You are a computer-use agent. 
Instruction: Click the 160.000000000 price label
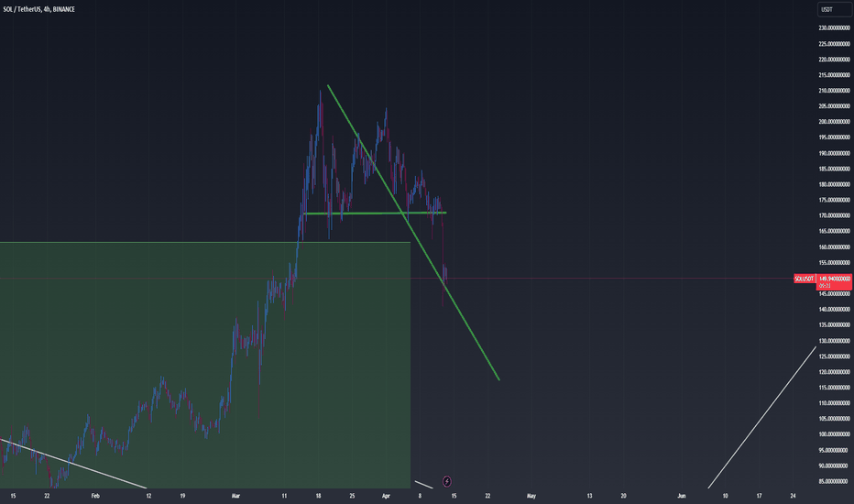coord(835,247)
